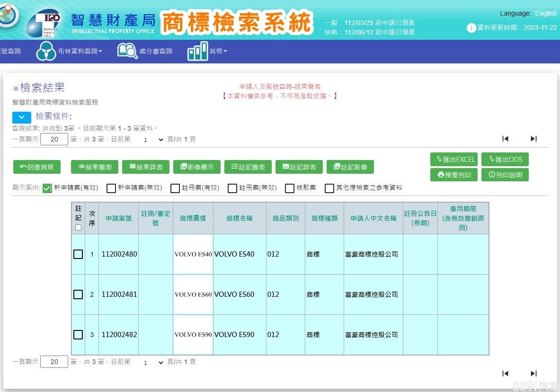Enable 新申請案(無效) filter checkbox
This screenshot has height=392, width=560.
point(111,188)
